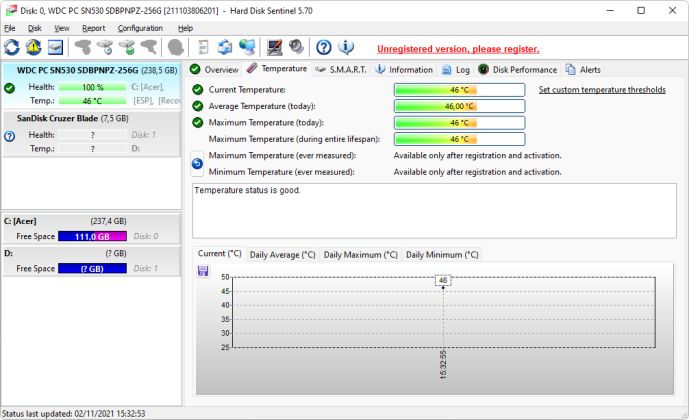
Task: Switch to the Disk Performance tab
Action: (x=518, y=69)
